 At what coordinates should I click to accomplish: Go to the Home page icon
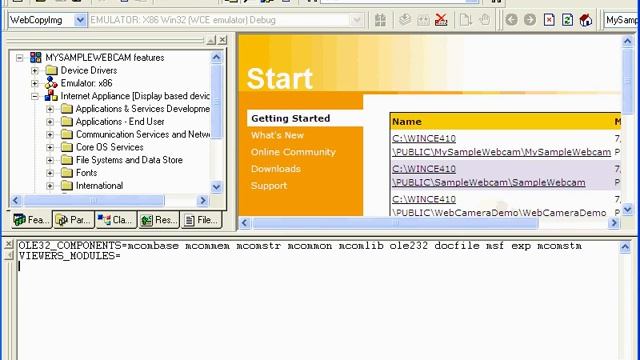click(x=586, y=20)
